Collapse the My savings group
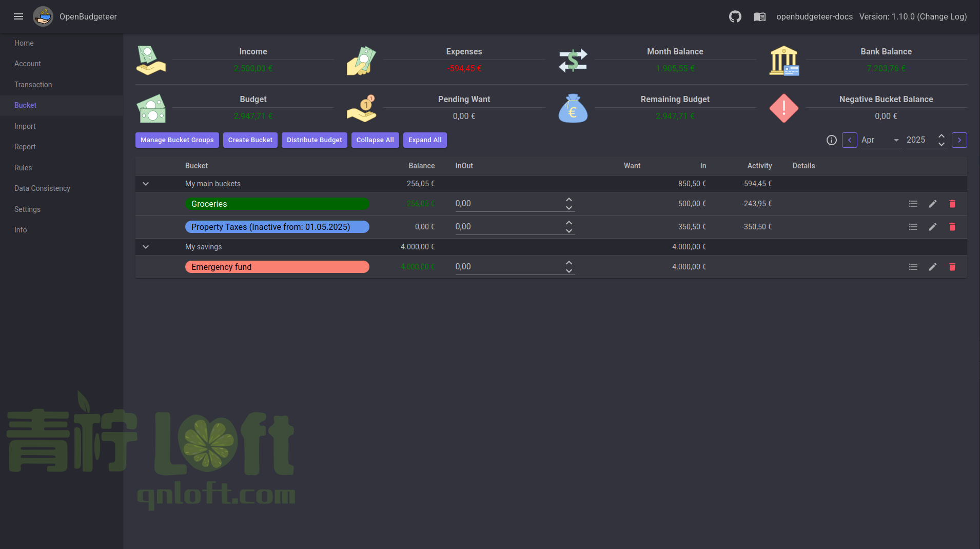 click(146, 247)
